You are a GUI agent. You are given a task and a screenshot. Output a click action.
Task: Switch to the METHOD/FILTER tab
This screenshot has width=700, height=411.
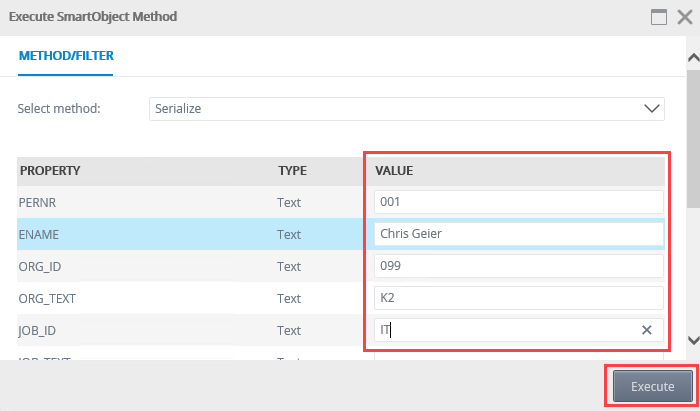(x=66, y=56)
